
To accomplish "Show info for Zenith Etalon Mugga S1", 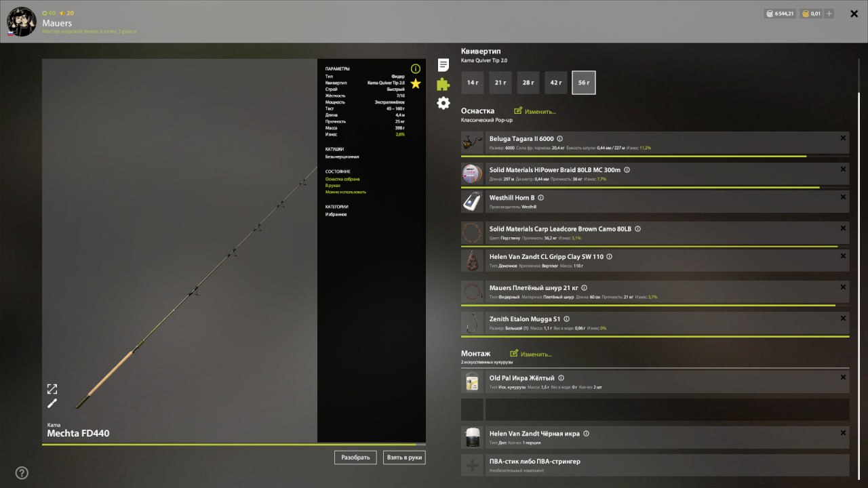I will point(566,319).
